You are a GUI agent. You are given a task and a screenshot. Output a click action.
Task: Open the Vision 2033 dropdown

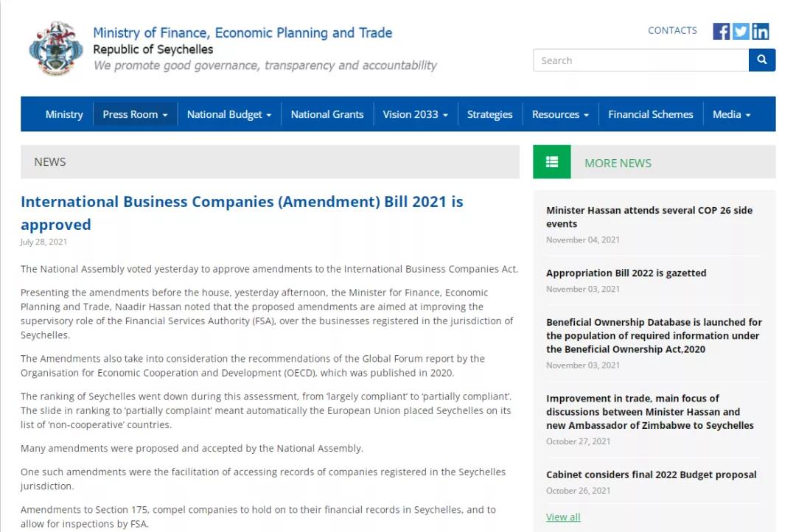(x=415, y=114)
